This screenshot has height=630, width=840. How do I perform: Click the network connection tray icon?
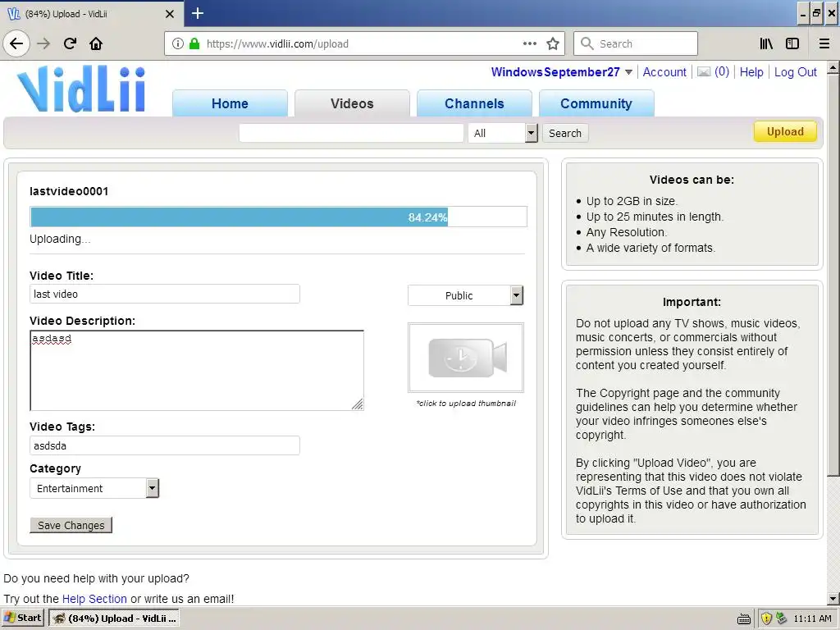pos(781,619)
